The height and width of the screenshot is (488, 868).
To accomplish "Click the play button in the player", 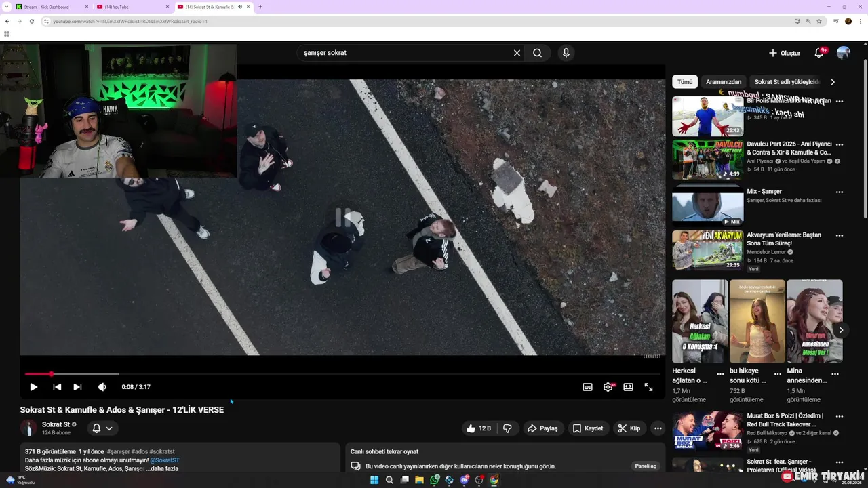I will point(33,387).
